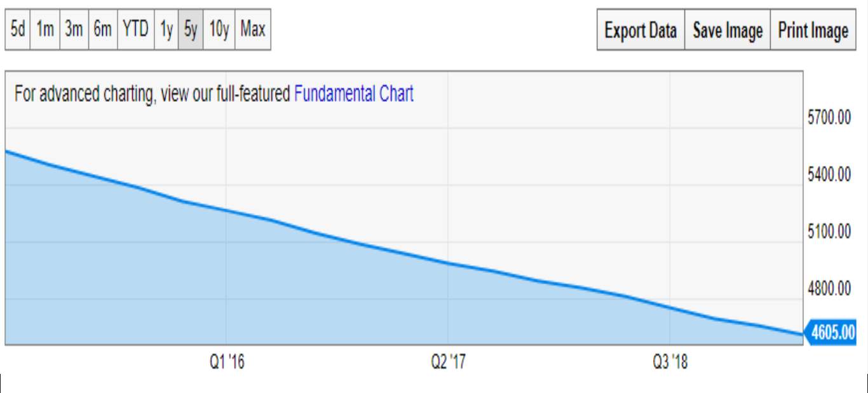
Task: Click the 4800.00 y-axis label
Action: click(829, 288)
